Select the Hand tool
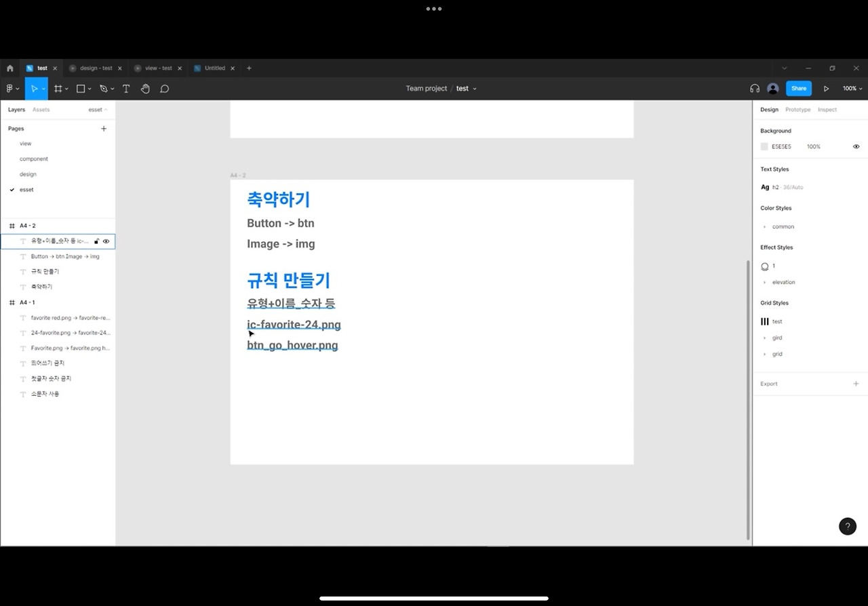This screenshot has width=868, height=606. coord(145,88)
